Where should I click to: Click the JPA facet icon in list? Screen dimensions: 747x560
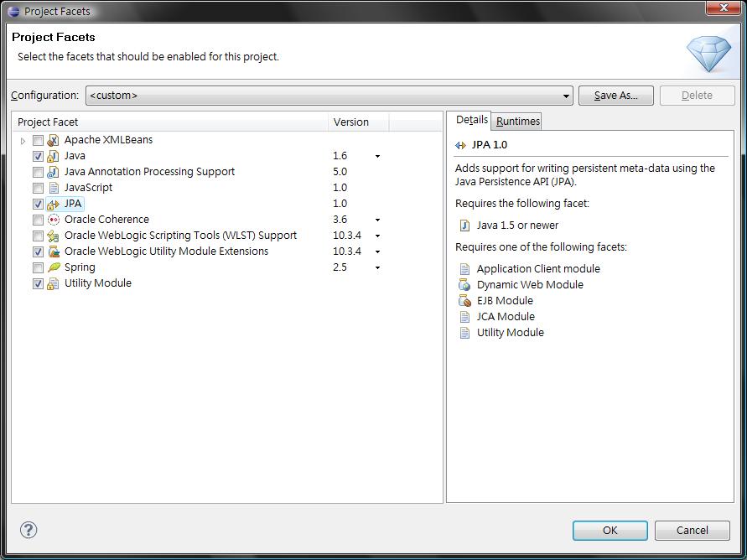pos(54,204)
